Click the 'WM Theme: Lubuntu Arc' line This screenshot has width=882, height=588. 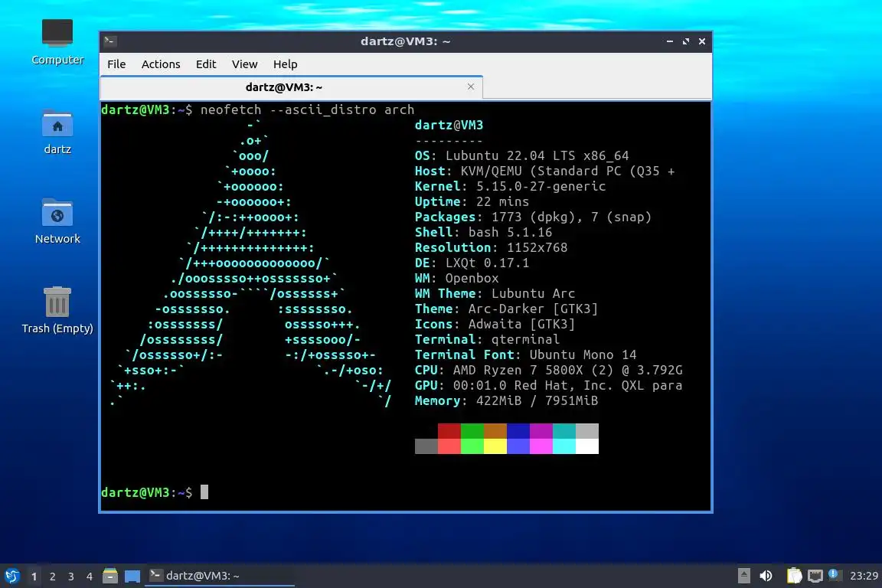coord(495,294)
